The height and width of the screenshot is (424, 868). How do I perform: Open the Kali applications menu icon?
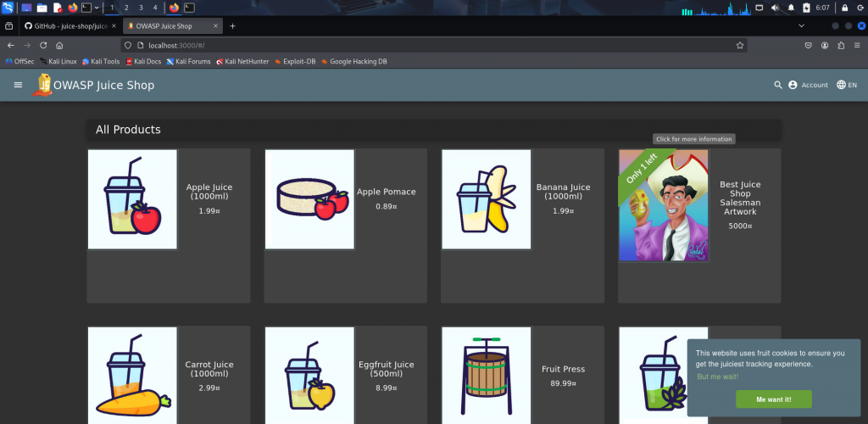click(x=8, y=8)
